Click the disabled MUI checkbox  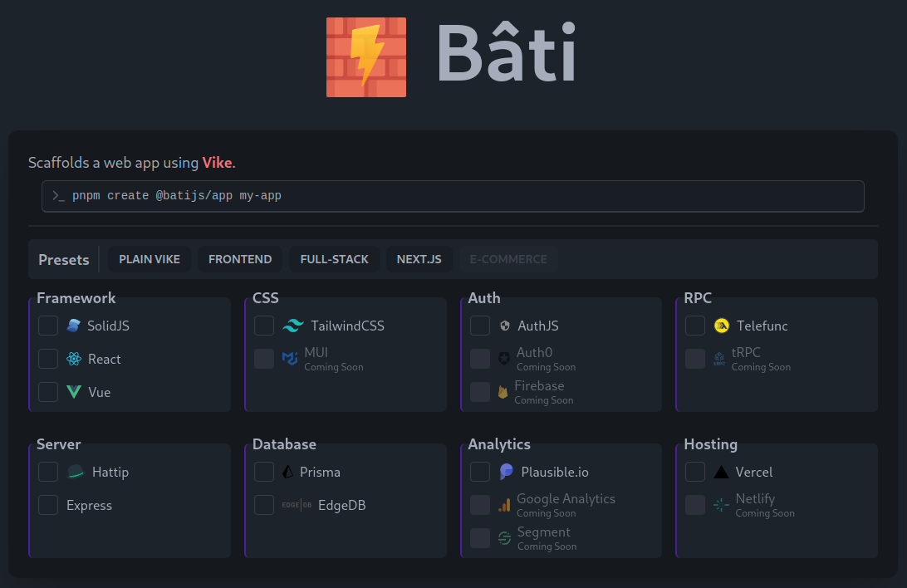coord(264,359)
